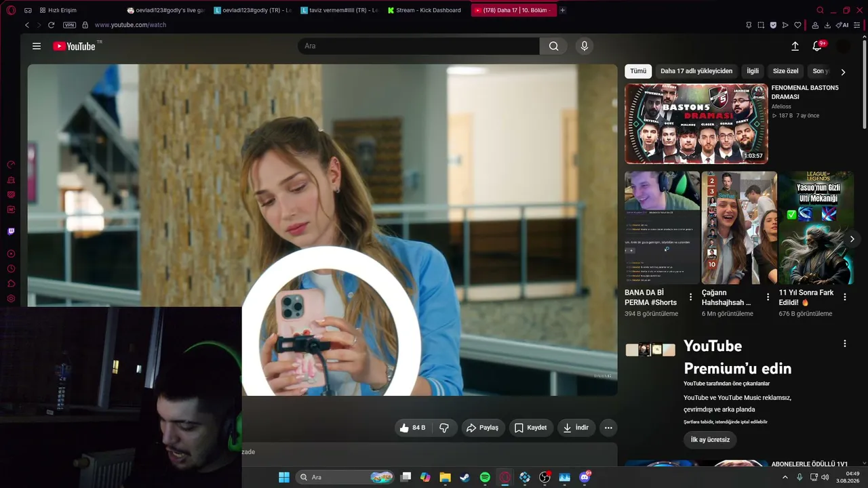Image resolution: width=868 pixels, height=488 pixels.
Task: Open more actions menu under the video
Action: pyautogui.click(x=608, y=428)
